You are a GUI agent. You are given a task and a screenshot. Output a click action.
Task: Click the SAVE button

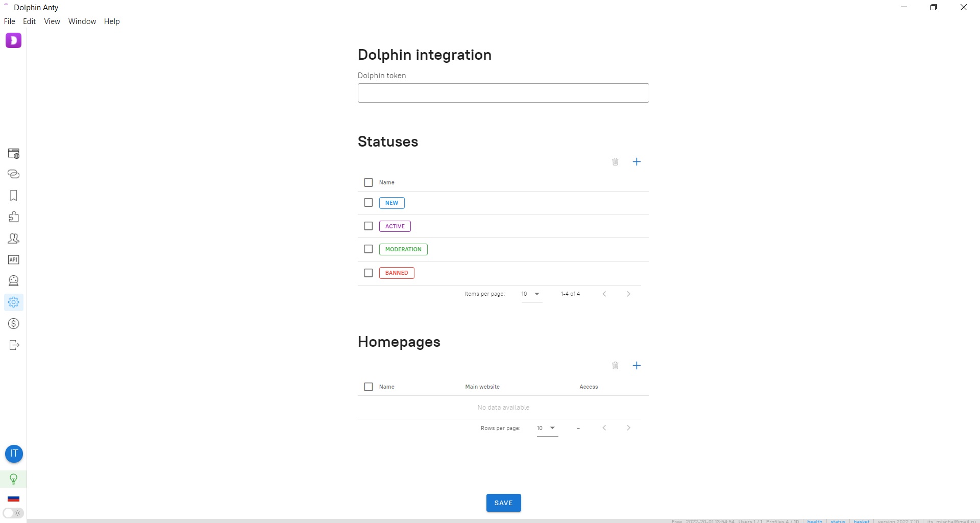[503, 503]
